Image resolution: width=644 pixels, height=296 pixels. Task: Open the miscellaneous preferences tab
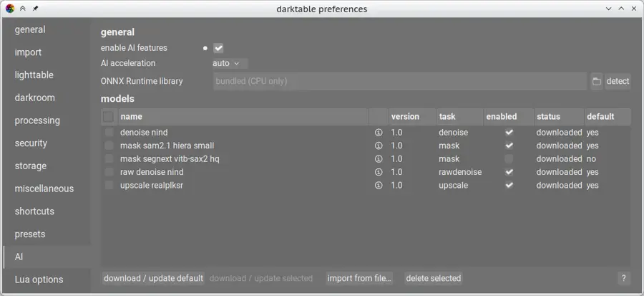click(x=47, y=188)
